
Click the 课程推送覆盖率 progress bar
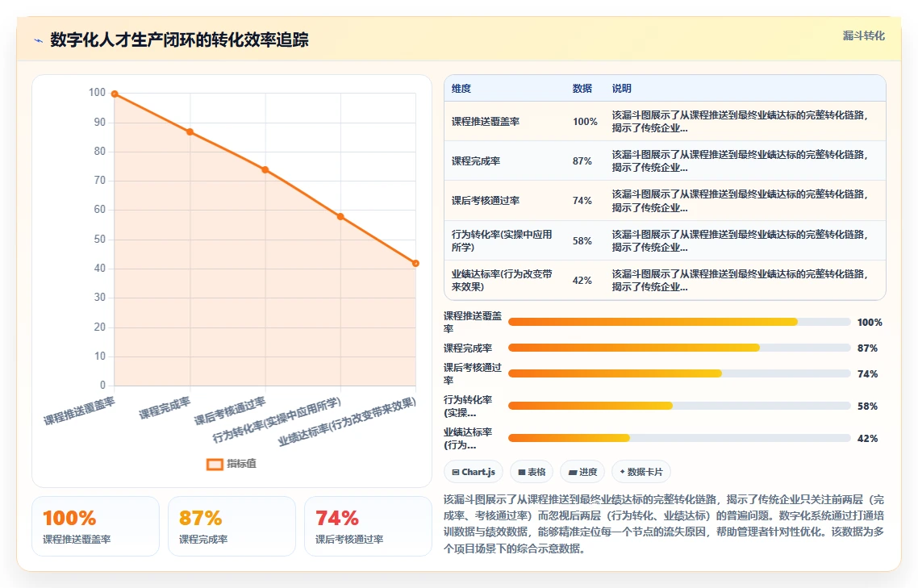click(679, 322)
